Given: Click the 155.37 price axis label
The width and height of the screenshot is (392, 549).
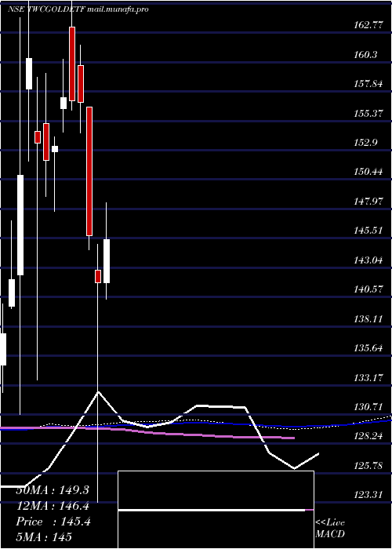Looking at the screenshot, I should (367, 114).
